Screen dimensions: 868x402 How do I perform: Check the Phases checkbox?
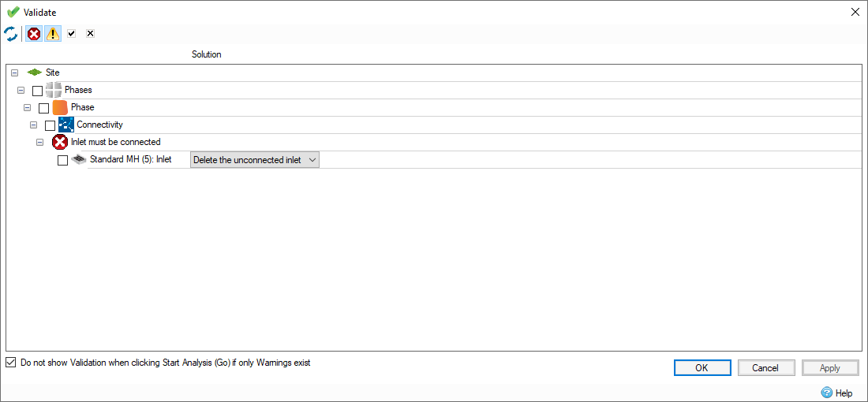[37, 91]
